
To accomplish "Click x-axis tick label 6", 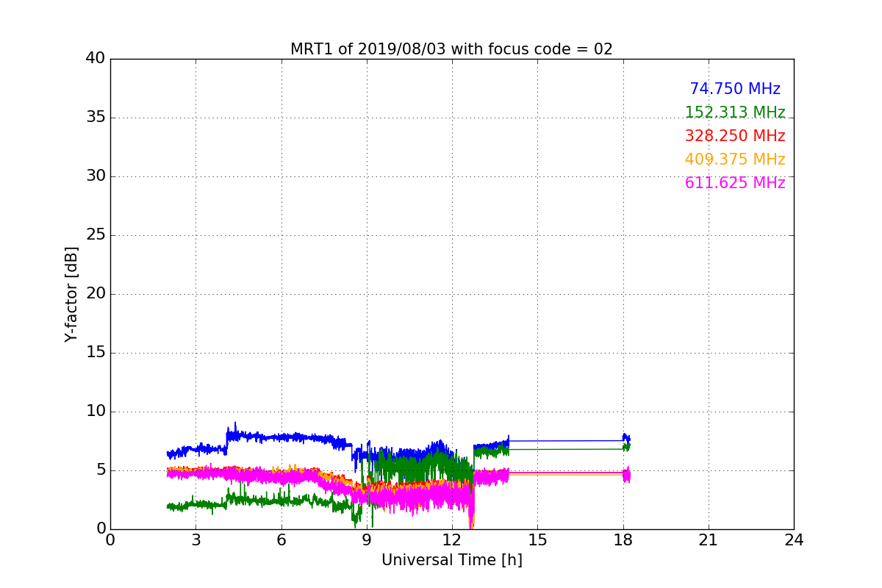I will click(281, 540).
